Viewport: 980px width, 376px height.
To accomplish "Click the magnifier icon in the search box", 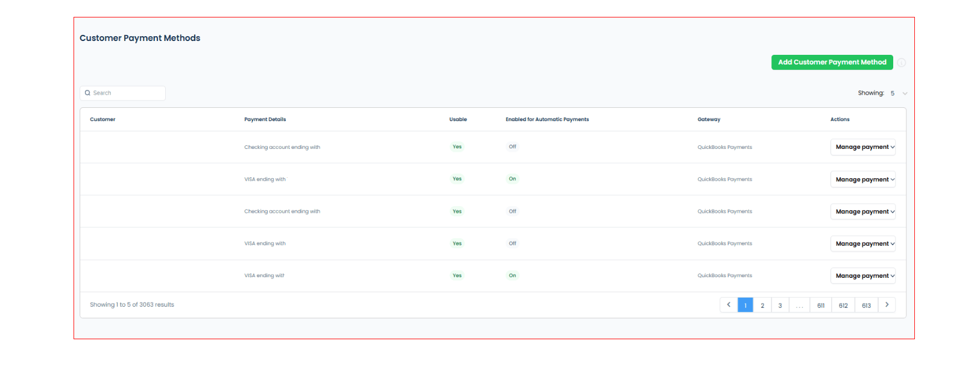I will tap(87, 93).
